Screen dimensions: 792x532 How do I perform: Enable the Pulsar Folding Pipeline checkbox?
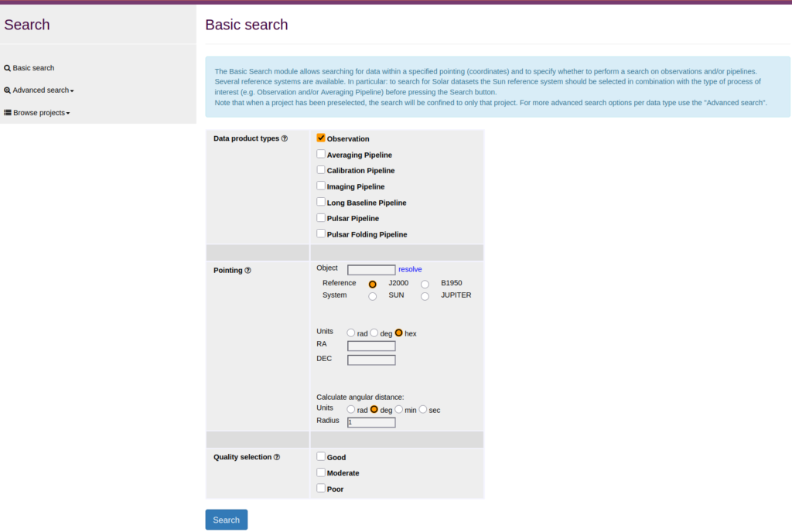[x=321, y=234]
